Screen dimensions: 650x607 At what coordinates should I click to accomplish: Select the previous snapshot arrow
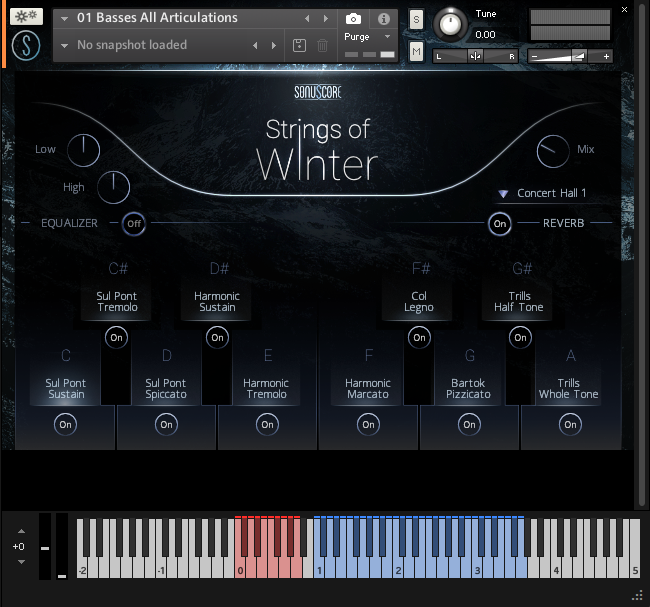[x=255, y=46]
